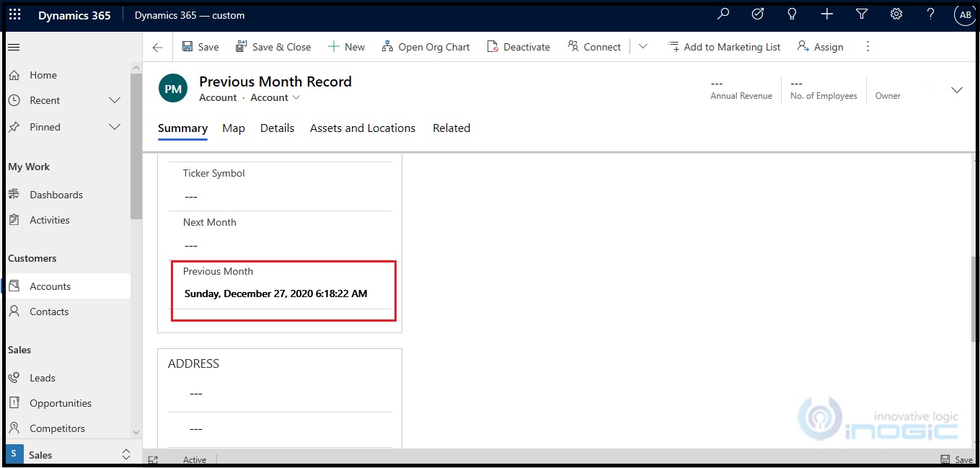This screenshot has width=980, height=468.
Task: Click New in the command bar
Action: pyautogui.click(x=347, y=47)
